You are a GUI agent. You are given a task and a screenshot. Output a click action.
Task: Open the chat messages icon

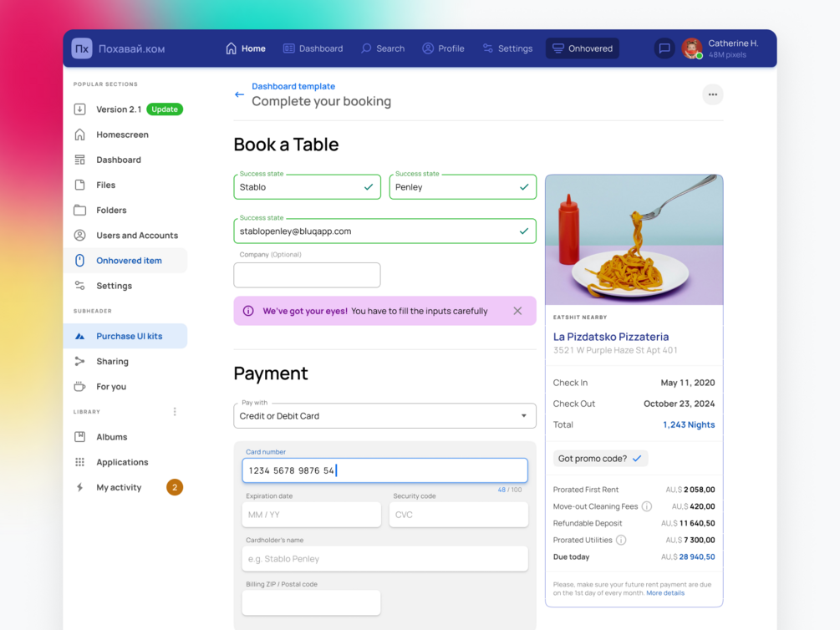coord(664,48)
